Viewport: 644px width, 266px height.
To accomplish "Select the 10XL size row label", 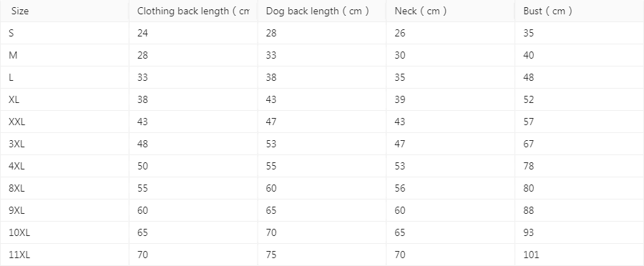I will [x=64, y=233].
